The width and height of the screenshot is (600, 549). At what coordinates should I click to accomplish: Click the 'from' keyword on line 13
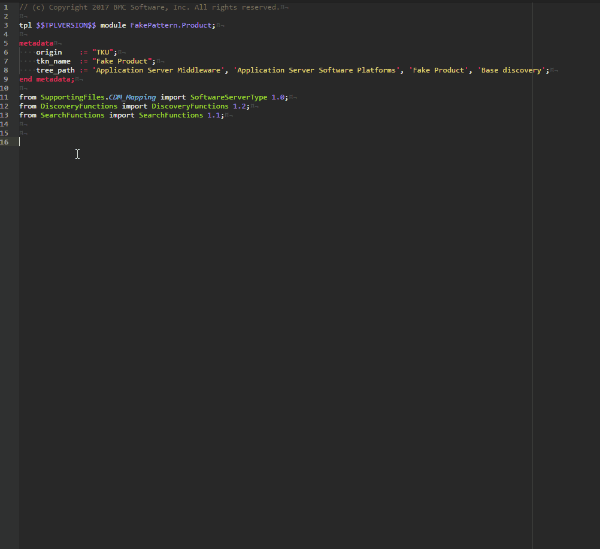[28, 115]
